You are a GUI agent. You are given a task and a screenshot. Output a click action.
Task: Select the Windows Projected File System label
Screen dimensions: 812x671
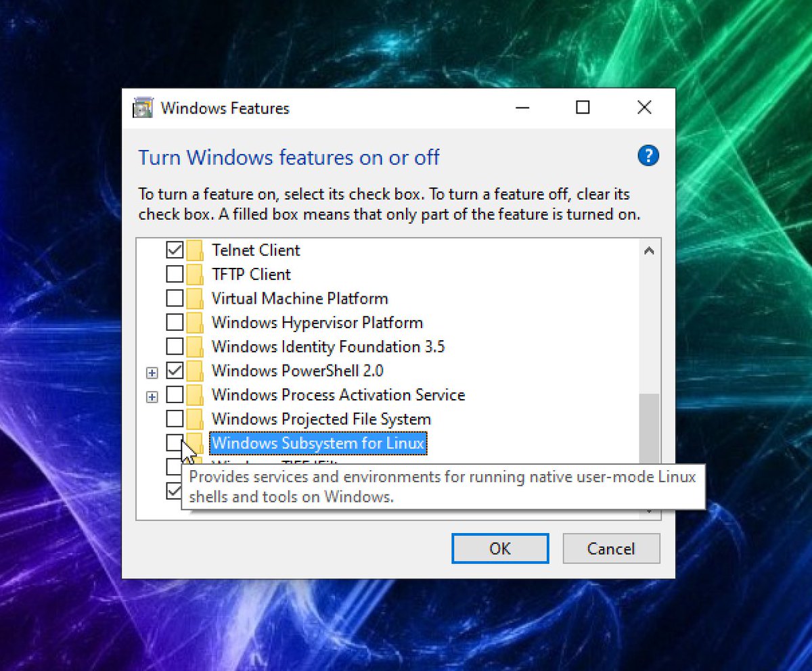pos(321,419)
